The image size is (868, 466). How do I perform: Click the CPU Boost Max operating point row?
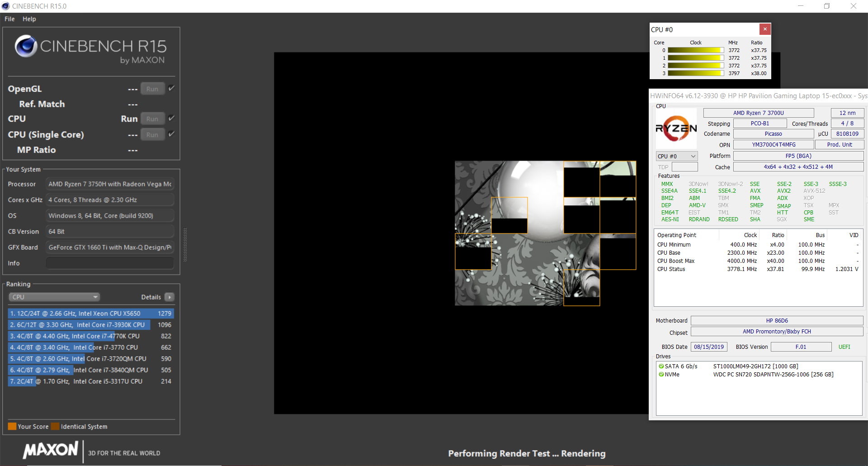(758, 261)
